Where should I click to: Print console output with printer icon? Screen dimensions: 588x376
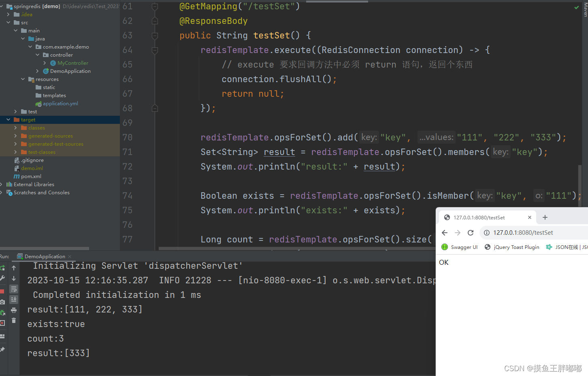pos(14,310)
